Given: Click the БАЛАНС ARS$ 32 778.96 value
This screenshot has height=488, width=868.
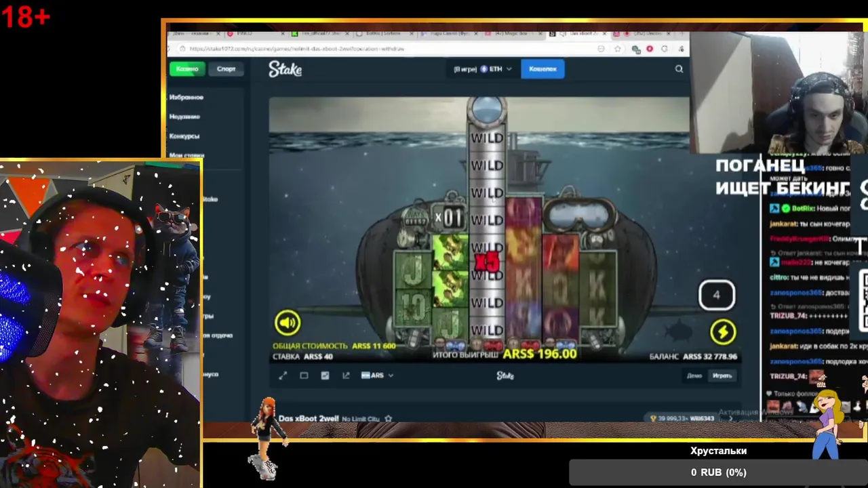Looking at the screenshot, I should (710, 357).
